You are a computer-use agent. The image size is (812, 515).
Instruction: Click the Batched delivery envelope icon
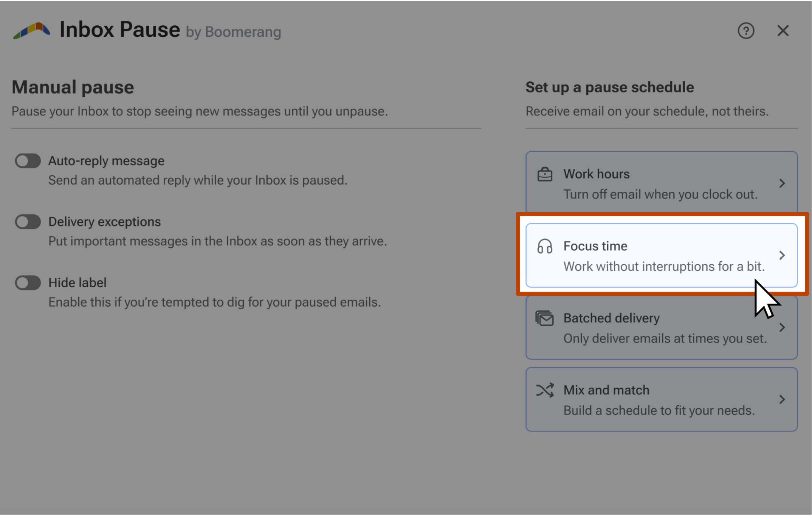click(545, 318)
